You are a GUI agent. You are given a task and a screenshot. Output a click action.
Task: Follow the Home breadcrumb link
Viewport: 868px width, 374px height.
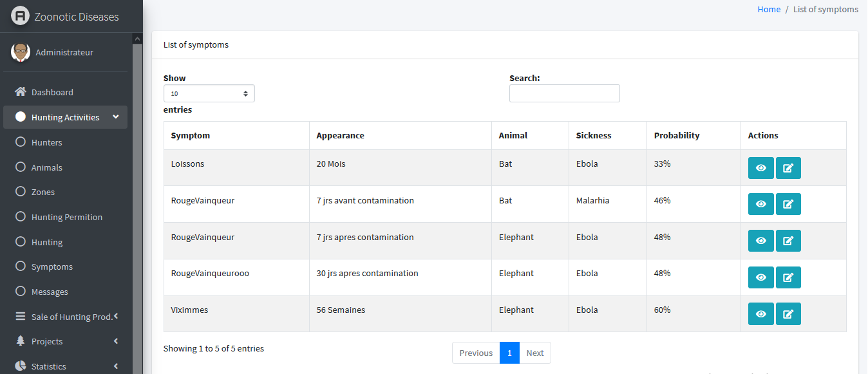[769, 10]
